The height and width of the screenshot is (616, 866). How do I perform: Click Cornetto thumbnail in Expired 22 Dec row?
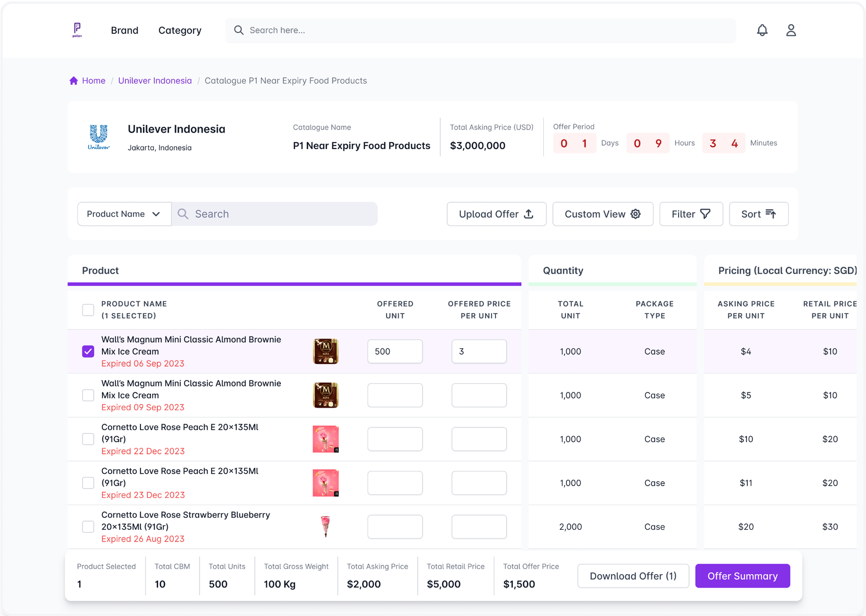[325, 439]
